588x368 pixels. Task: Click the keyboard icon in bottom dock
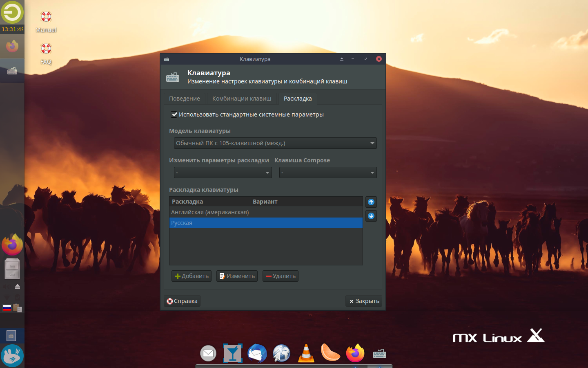[x=379, y=354]
